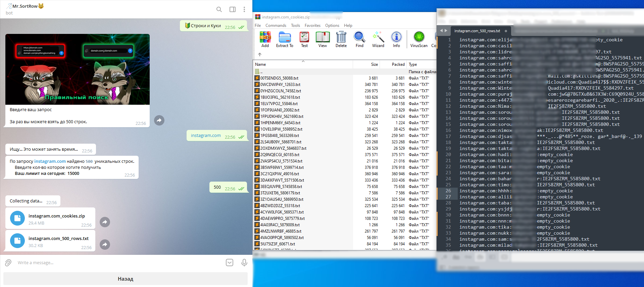The width and height of the screenshot is (644, 287).
Task: Select file 2LS4UB09Y_5868701.txt in WinRAR
Action: (x=345, y=142)
